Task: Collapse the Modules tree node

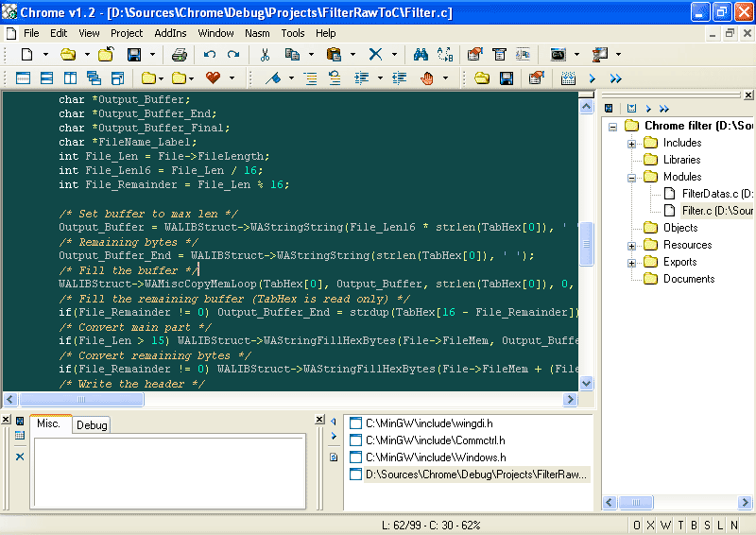Action: [631, 177]
